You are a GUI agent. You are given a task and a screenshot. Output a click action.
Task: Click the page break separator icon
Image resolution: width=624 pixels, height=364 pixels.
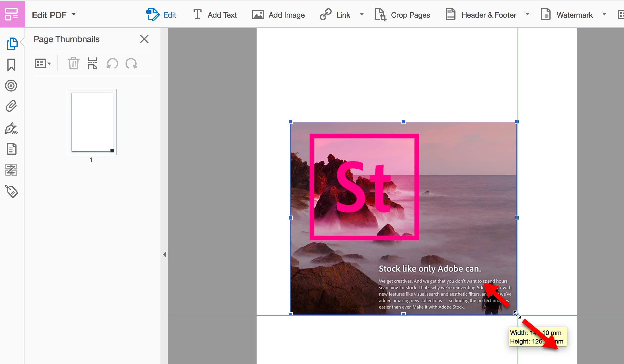[93, 63]
